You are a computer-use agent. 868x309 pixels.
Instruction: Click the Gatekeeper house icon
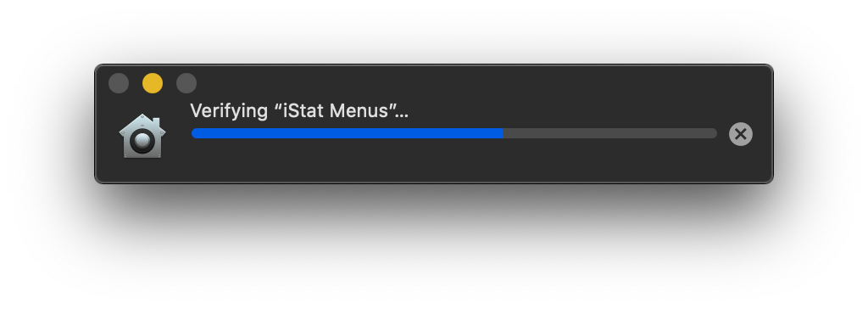click(x=142, y=136)
